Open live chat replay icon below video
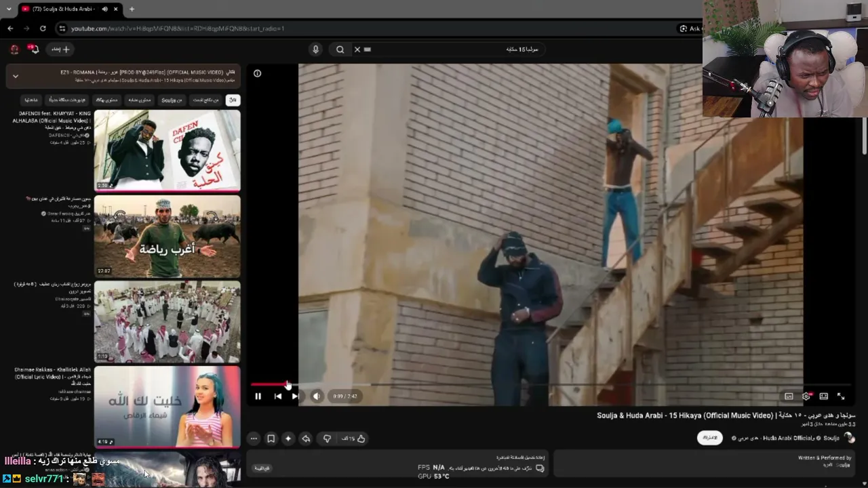 540,468
